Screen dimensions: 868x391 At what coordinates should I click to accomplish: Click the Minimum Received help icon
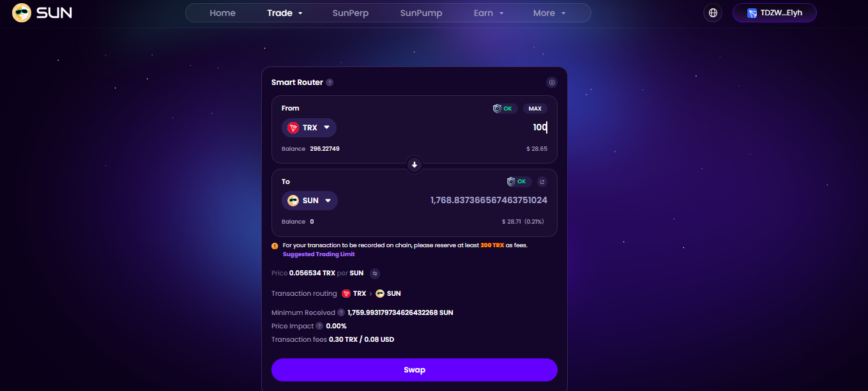tap(341, 312)
